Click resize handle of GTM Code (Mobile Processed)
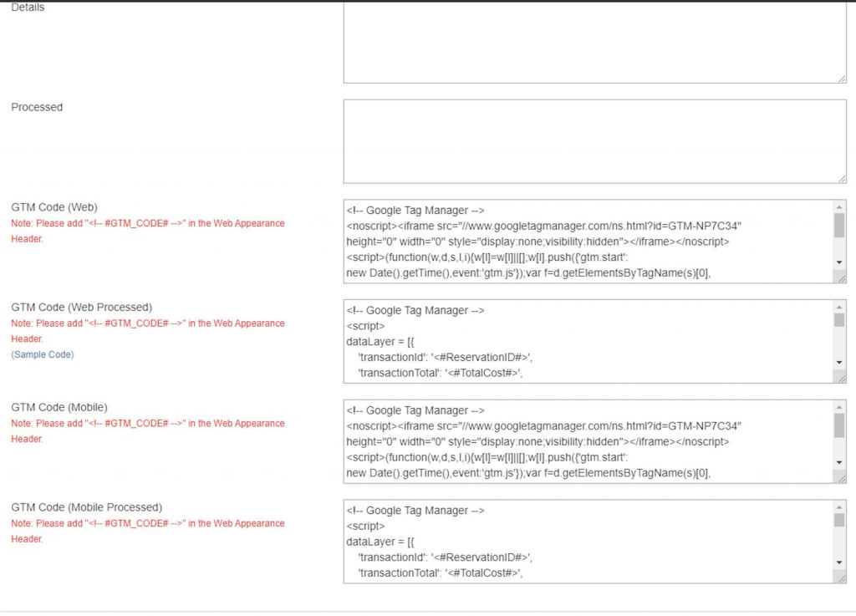The height and width of the screenshot is (616, 856). [x=841, y=578]
